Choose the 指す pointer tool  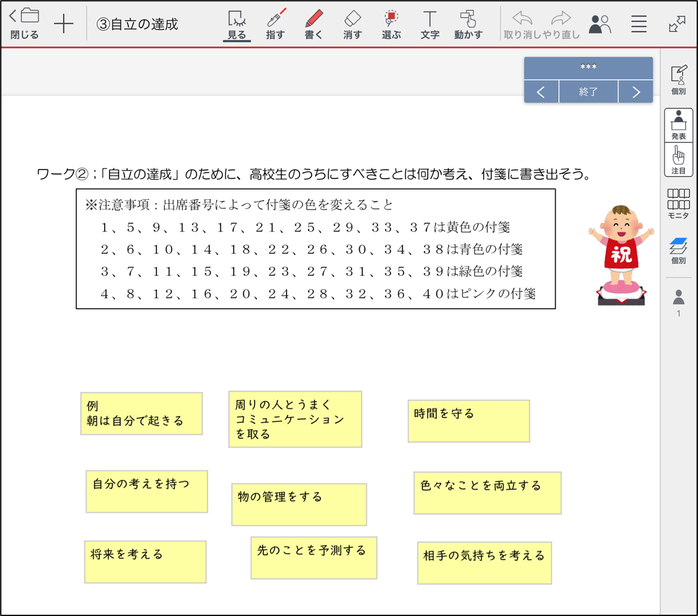[275, 24]
